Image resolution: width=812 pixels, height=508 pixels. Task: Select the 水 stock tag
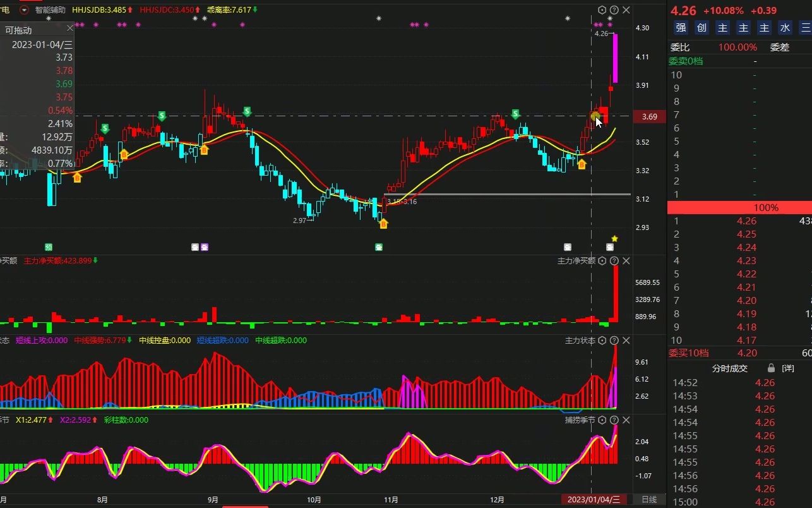pos(785,27)
